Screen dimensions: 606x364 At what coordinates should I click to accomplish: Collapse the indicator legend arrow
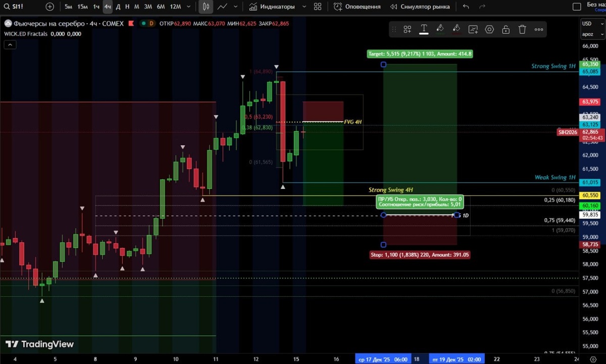pos(10,45)
